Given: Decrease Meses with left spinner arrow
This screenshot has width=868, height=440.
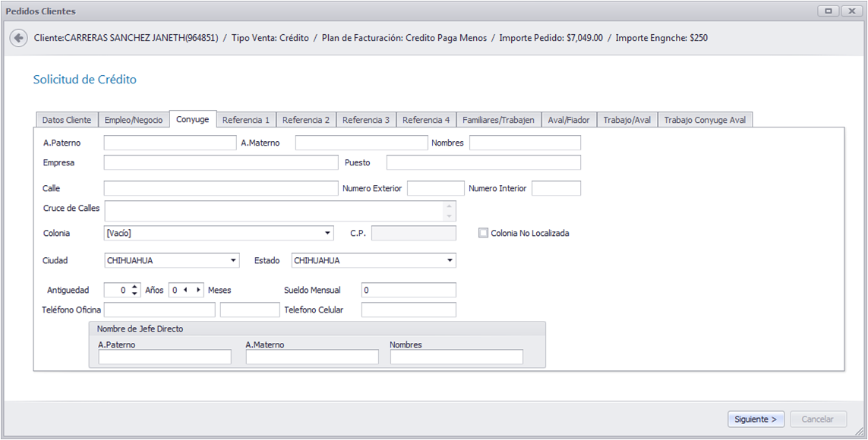Looking at the screenshot, I should [185, 290].
